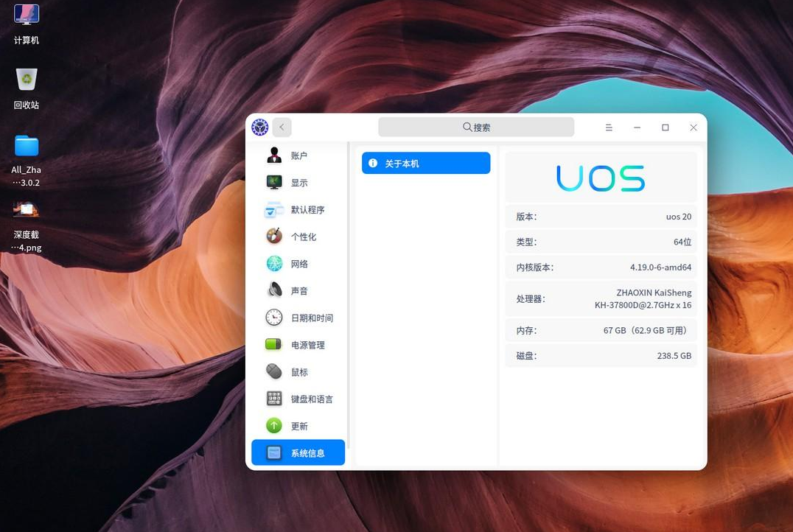Screen dimensions: 793x532
Task: Click the 内核版本 label
Action: coord(534,267)
